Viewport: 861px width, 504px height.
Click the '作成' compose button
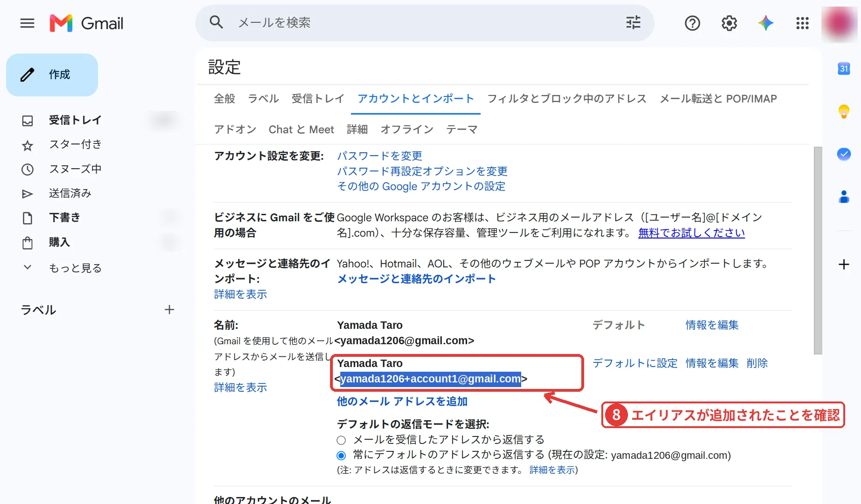[x=52, y=75]
